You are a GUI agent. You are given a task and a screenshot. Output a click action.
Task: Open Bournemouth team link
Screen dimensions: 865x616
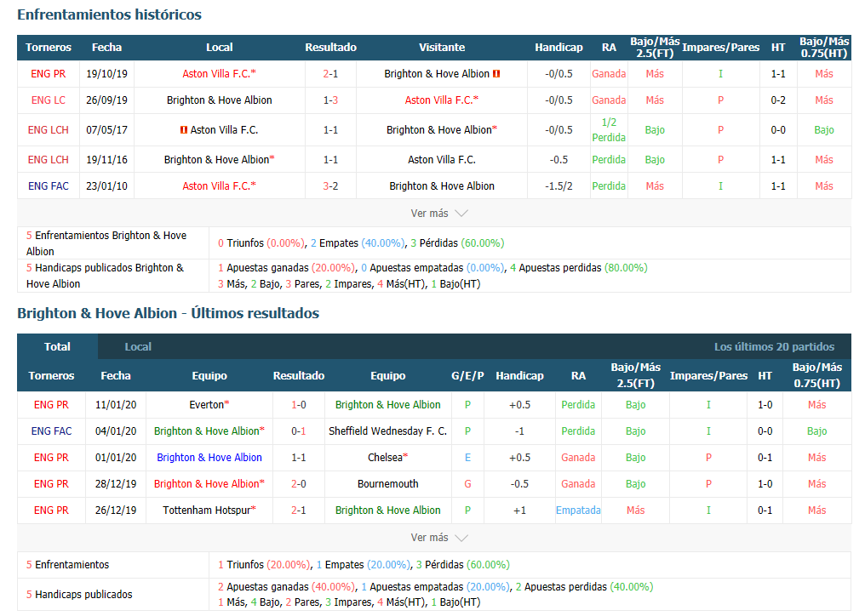(388, 484)
